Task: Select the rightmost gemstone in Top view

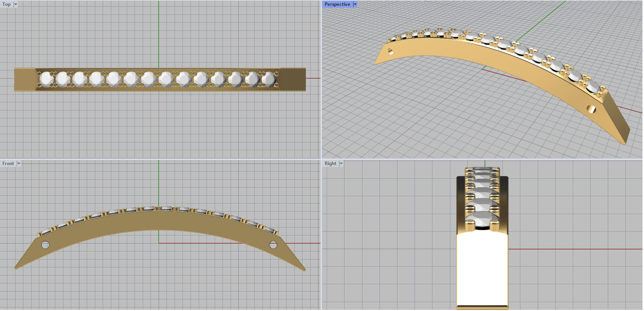Action: [x=268, y=79]
